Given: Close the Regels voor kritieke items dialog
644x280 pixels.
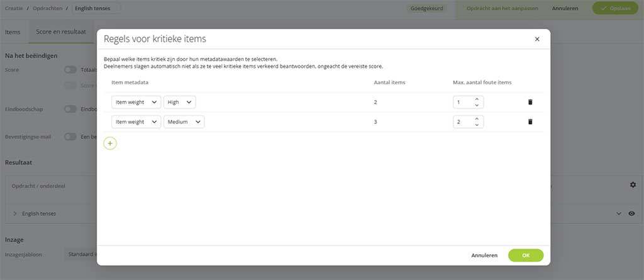Looking at the screenshot, I should pos(537,40).
